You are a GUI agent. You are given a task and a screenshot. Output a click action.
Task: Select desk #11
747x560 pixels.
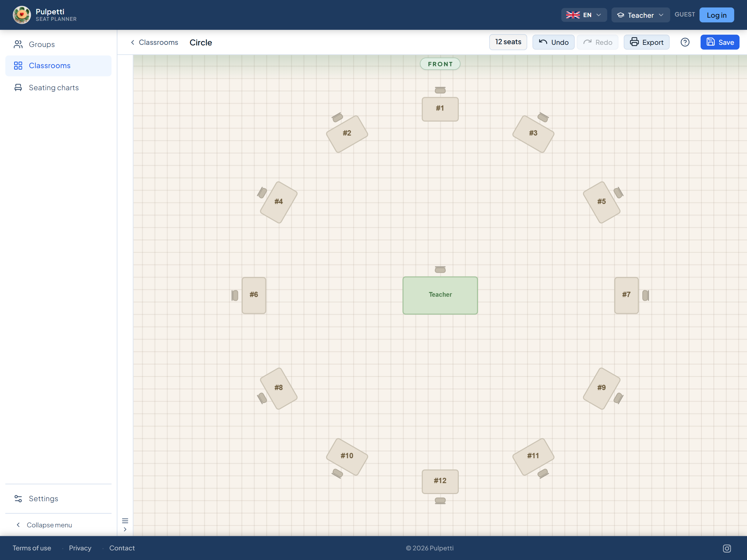coord(533,457)
